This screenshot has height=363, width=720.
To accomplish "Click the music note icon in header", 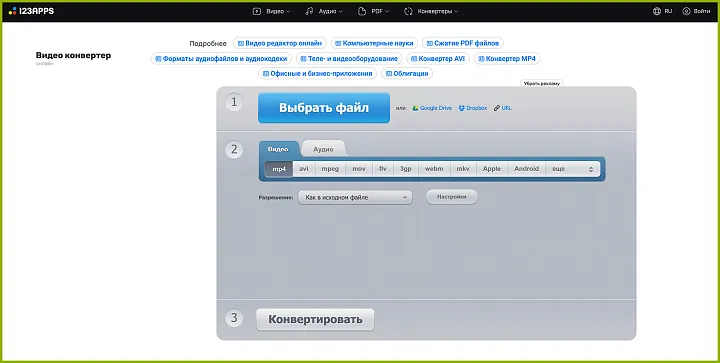I will point(309,11).
